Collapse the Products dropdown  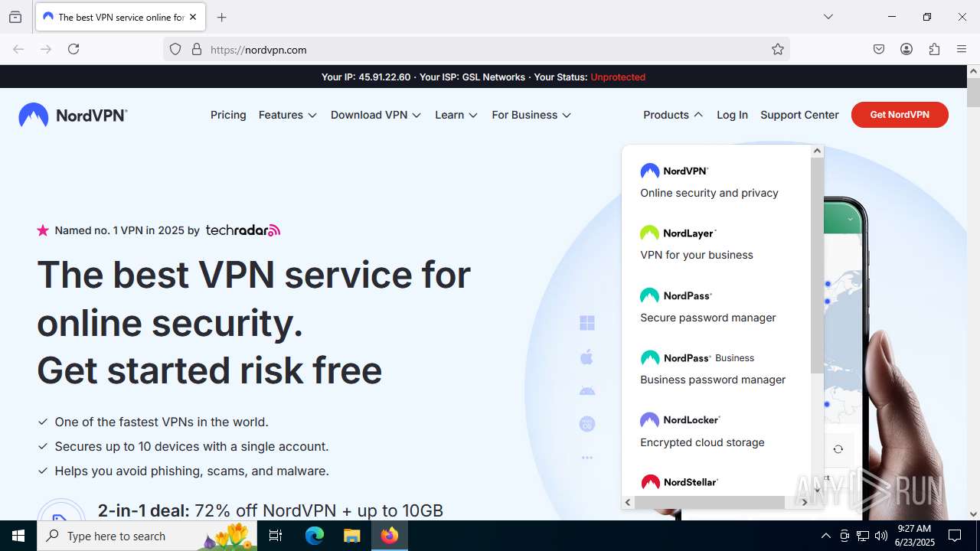pyautogui.click(x=673, y=115)
